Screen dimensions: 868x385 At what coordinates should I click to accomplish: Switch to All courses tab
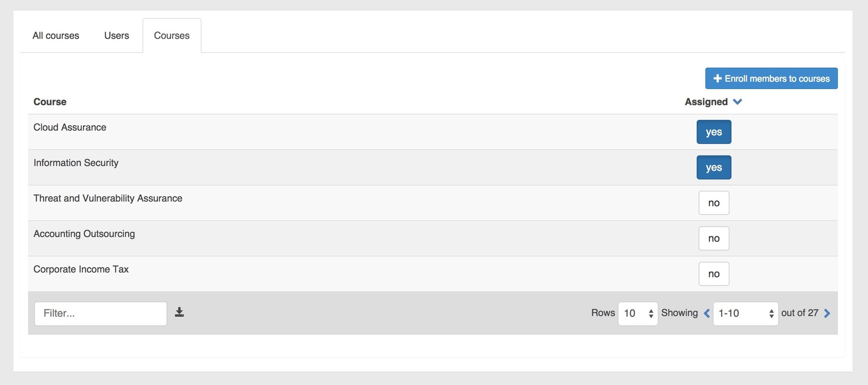pos(56,36)
